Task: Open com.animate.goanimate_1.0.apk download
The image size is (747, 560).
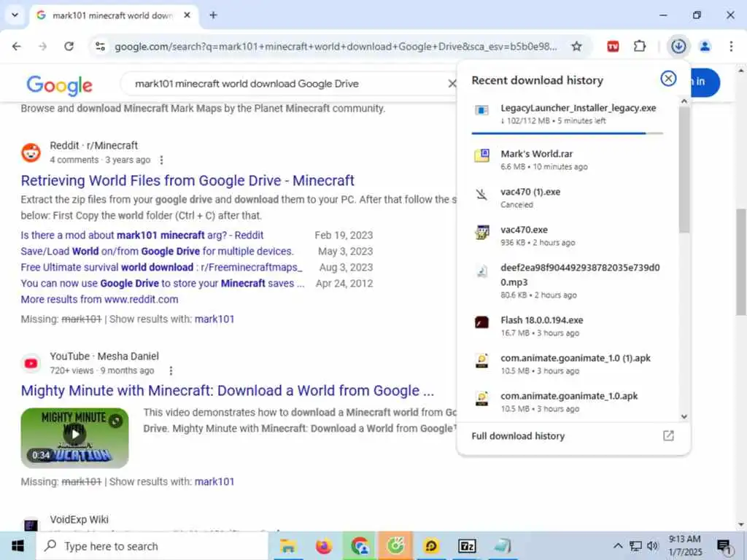Action: tap(568, 402)
